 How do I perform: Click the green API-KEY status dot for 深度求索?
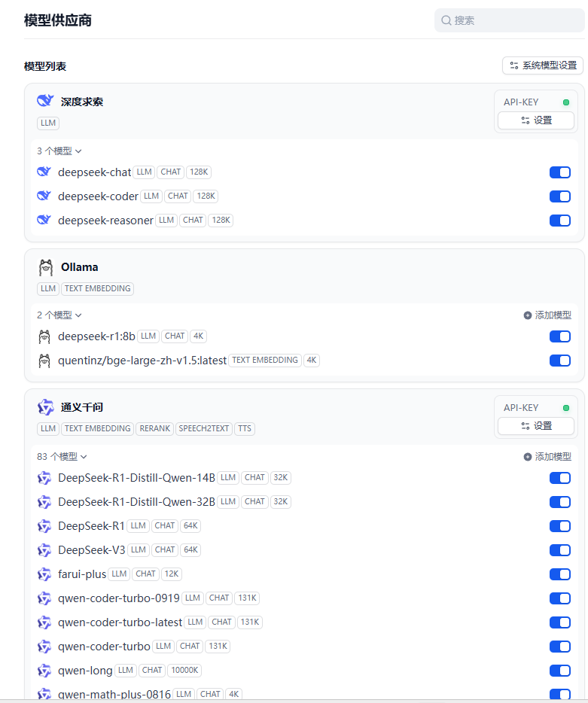click(566, 102)
